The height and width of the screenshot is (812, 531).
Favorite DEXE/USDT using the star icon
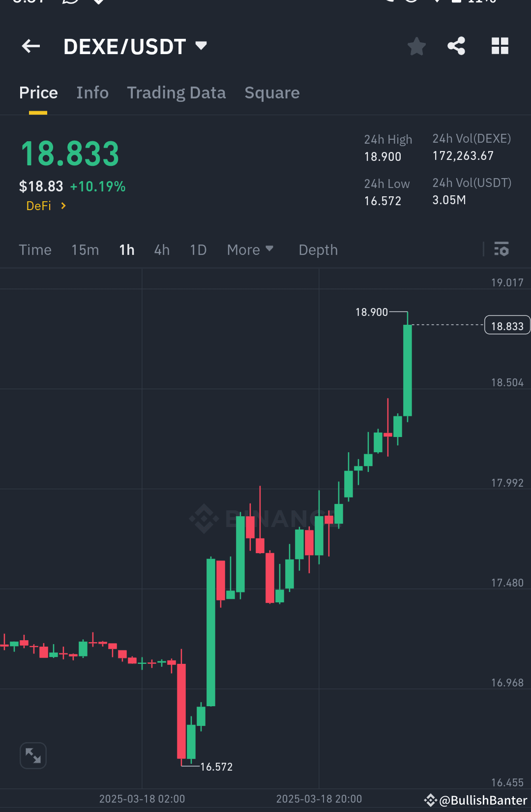[x=416, y=46]
